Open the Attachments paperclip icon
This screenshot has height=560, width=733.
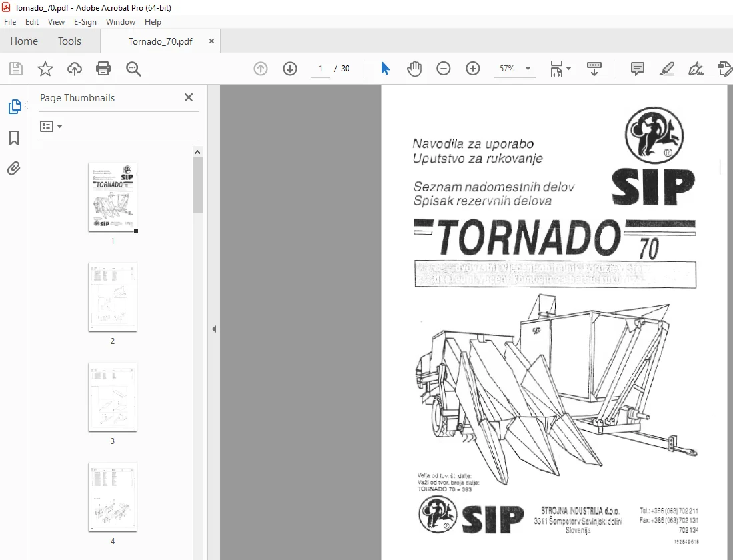(x=14, y=168)
